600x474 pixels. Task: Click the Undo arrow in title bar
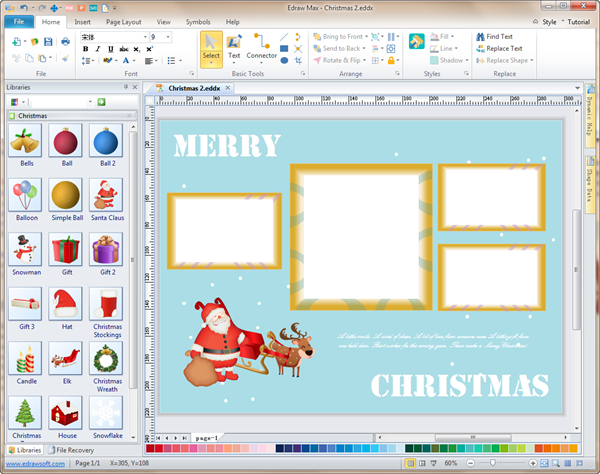[24, 8]
